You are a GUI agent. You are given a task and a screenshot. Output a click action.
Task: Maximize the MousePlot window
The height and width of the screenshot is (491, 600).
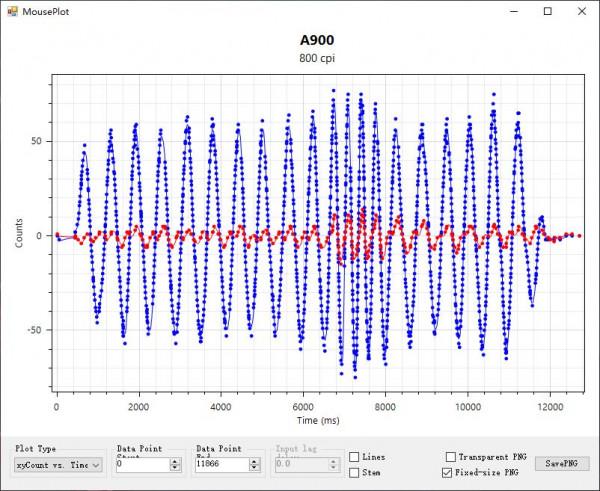click(546, 11)
